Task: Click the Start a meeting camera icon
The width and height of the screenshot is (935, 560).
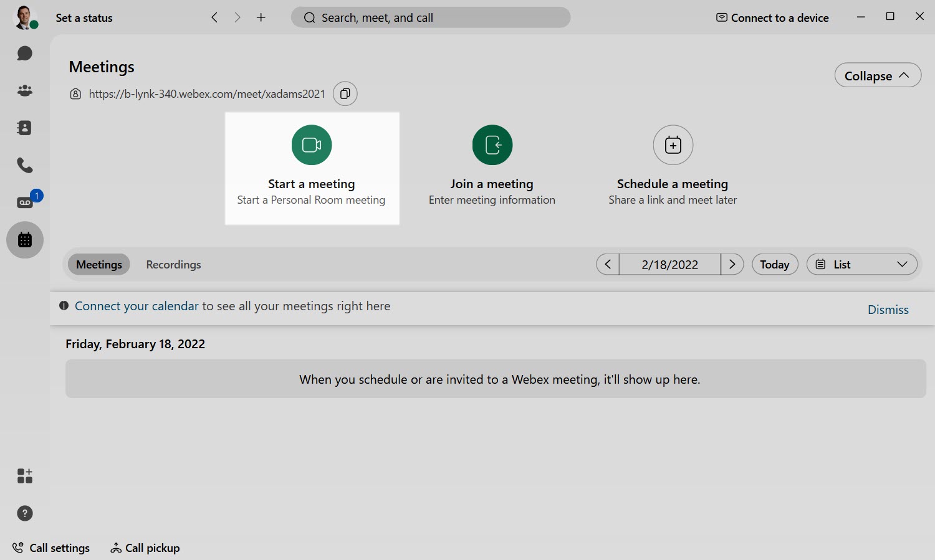Action: (x=312, y=145)
